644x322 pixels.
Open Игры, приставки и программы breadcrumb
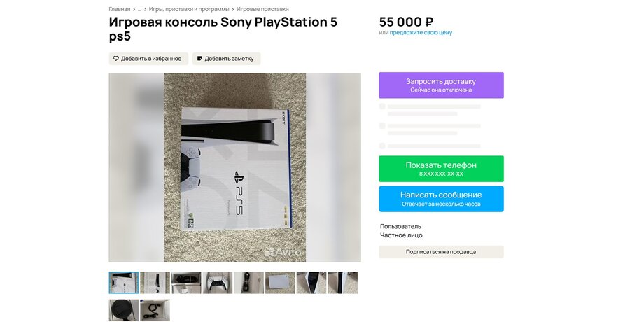tap(189, 9)
